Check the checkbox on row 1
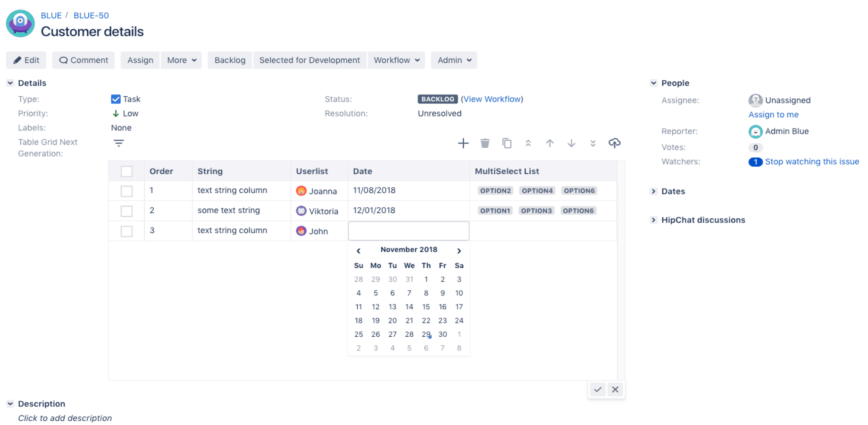868x425 pixels. coord(126,191)
